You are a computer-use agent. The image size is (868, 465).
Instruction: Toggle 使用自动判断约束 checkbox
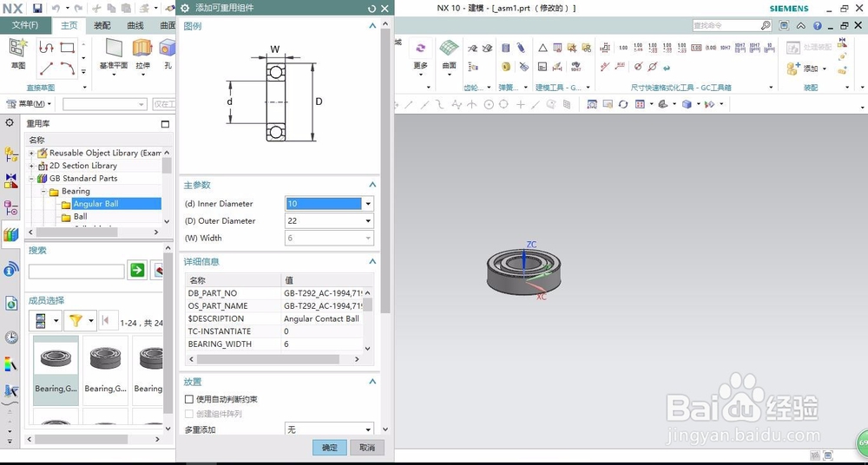coord(189,399)
